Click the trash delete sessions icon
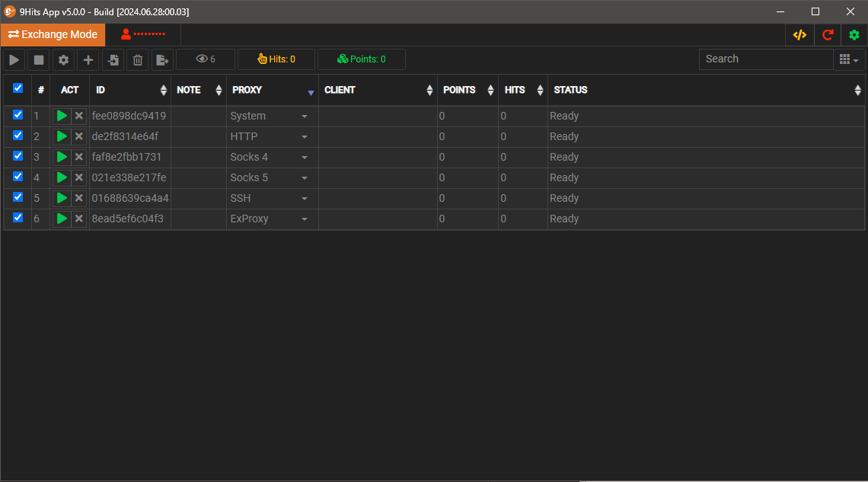 tap(137, 59)
